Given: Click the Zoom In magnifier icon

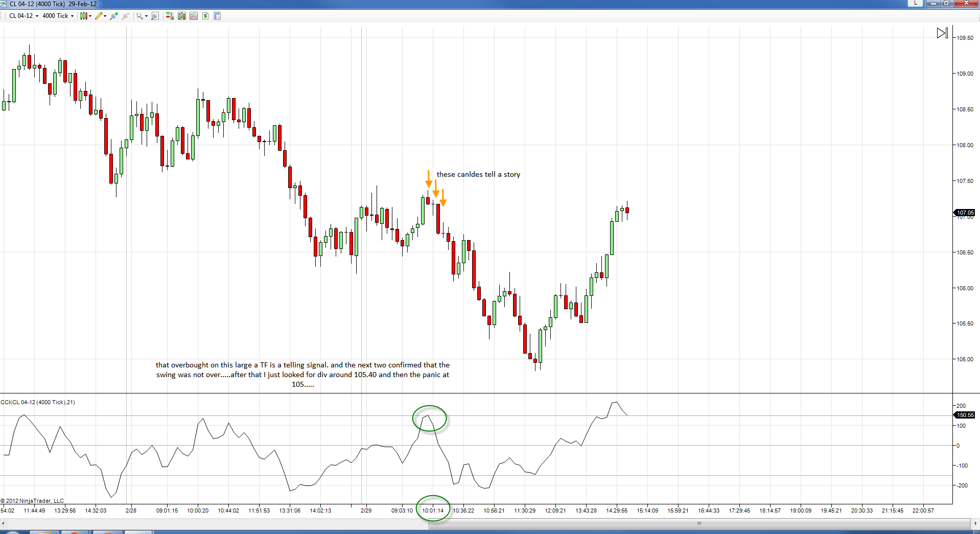Looking at the screenshot, I should (x=114, y=16).
